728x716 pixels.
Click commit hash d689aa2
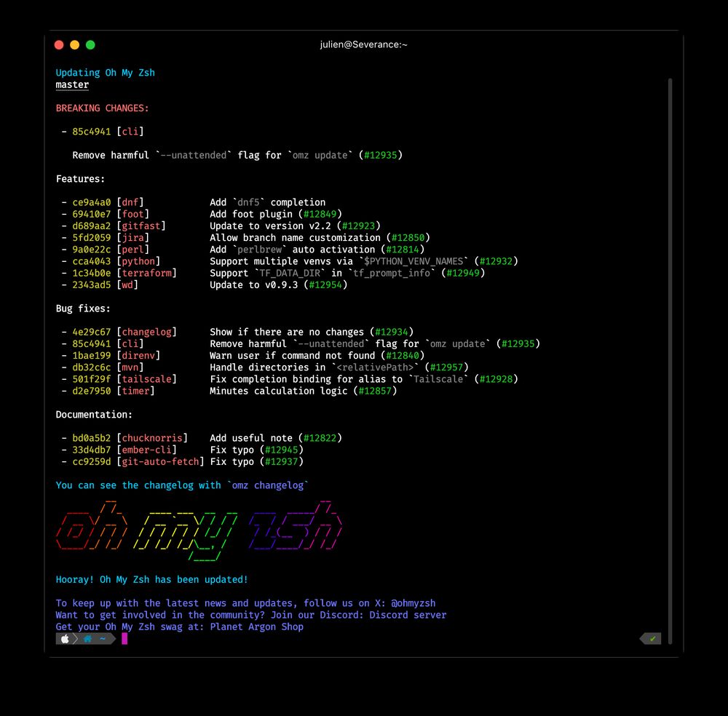[92, 226]
